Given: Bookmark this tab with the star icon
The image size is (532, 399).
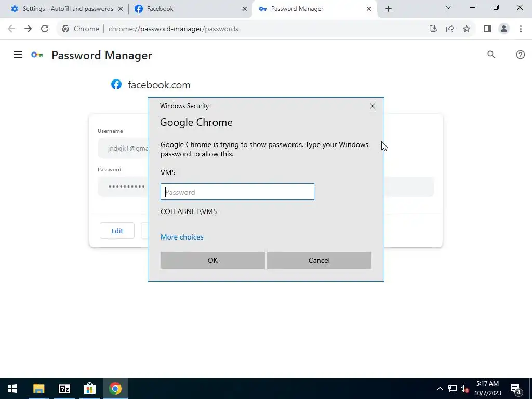Looking at the screenshot, I should point(467,29).
